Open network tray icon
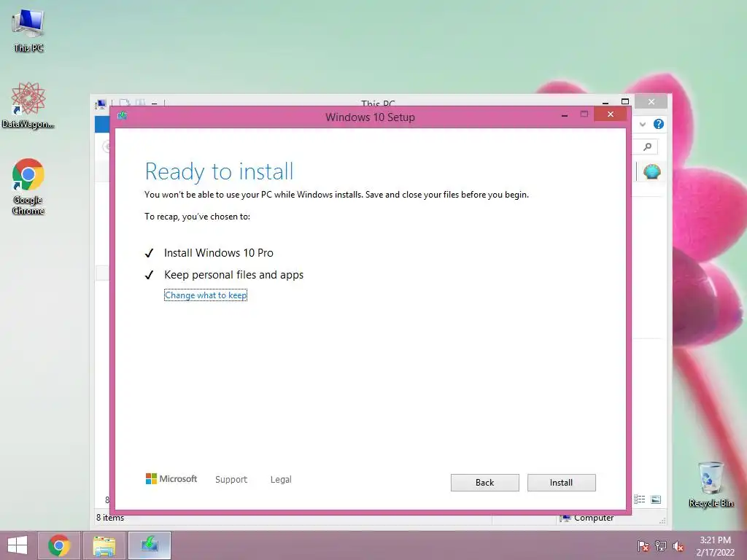Screen dimensions: 747x560 [x=661, y=546]
